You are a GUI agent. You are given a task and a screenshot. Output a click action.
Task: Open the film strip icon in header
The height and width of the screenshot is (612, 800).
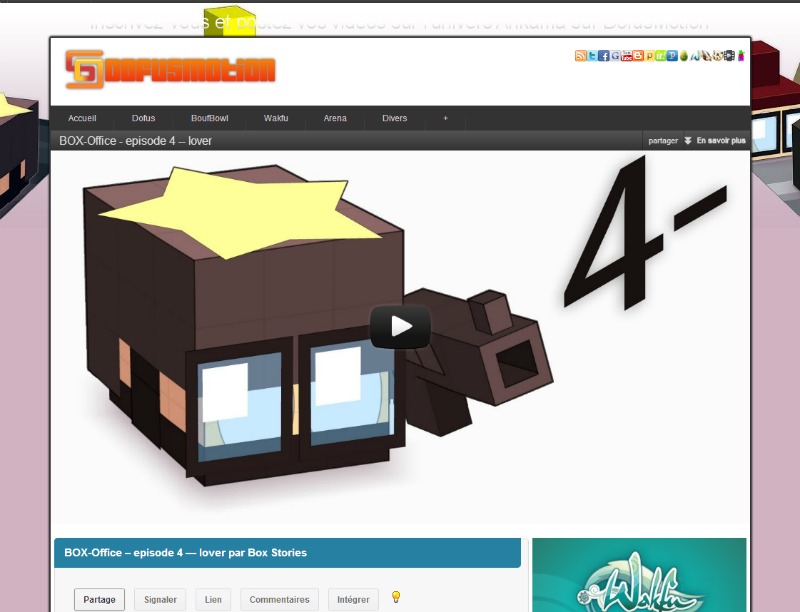(x=730, y=56)
